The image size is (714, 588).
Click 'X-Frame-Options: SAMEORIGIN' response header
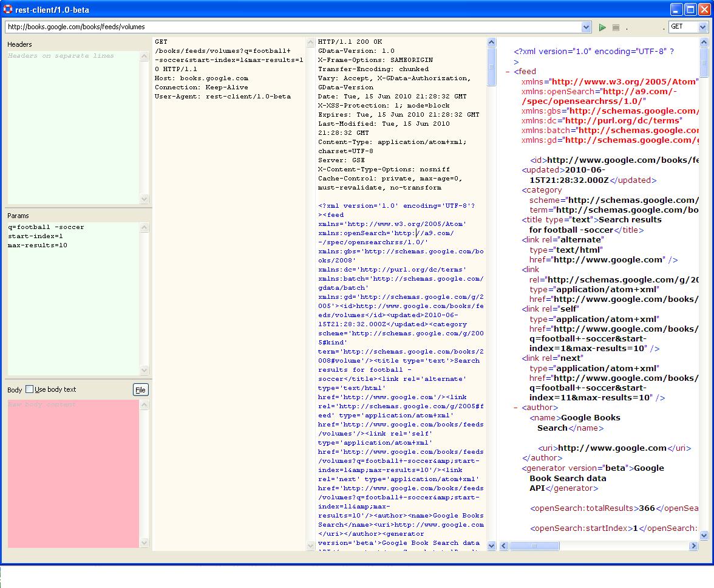click(375, 60)
